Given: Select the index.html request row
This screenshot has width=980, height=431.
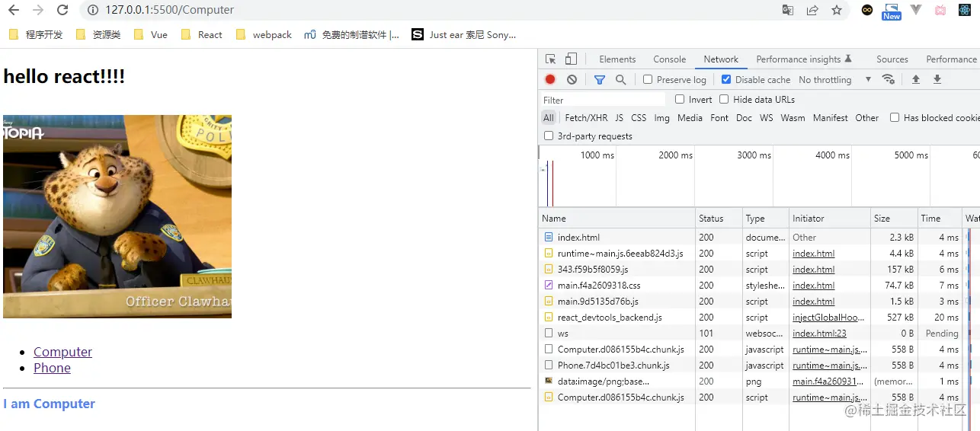Looking at the screenshot, I should [759, 238].
